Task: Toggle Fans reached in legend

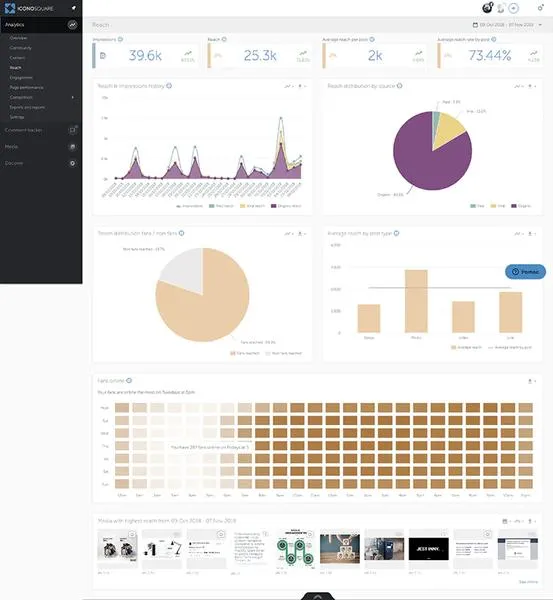Action: tap(245, 353)
